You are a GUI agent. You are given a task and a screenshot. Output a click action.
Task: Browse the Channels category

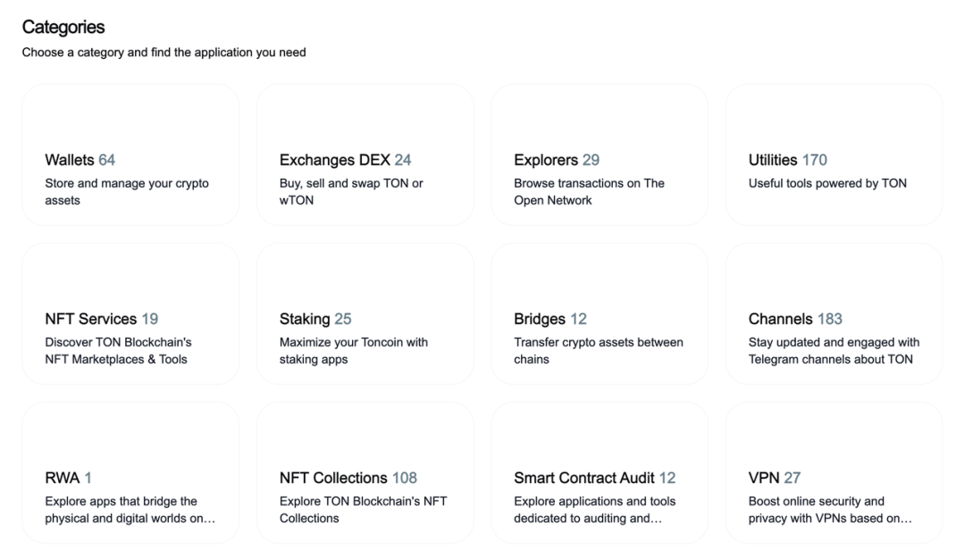click(834, 313)
